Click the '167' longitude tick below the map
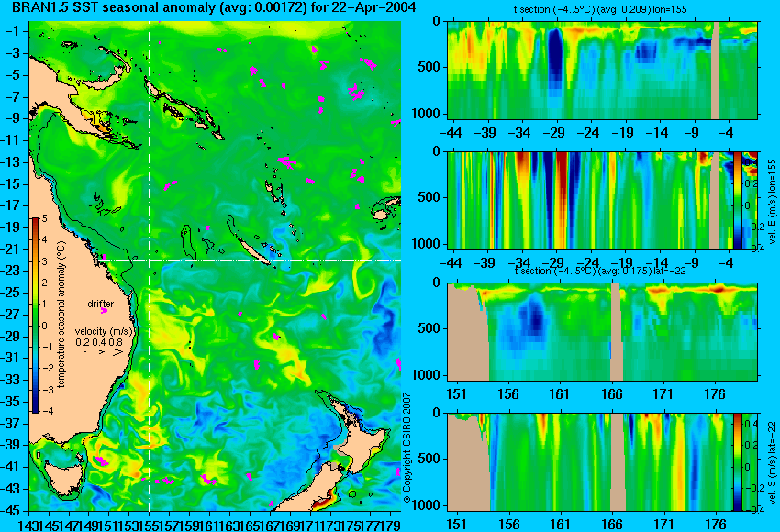 (x=271, y=525)
